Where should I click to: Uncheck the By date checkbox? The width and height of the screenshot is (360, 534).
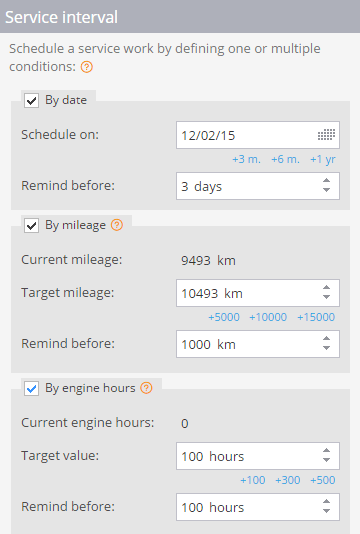31,101
